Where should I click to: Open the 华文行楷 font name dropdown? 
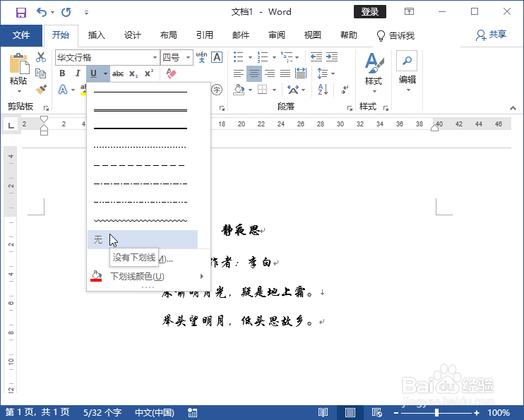pyautogui.click(x=155, y=57)
